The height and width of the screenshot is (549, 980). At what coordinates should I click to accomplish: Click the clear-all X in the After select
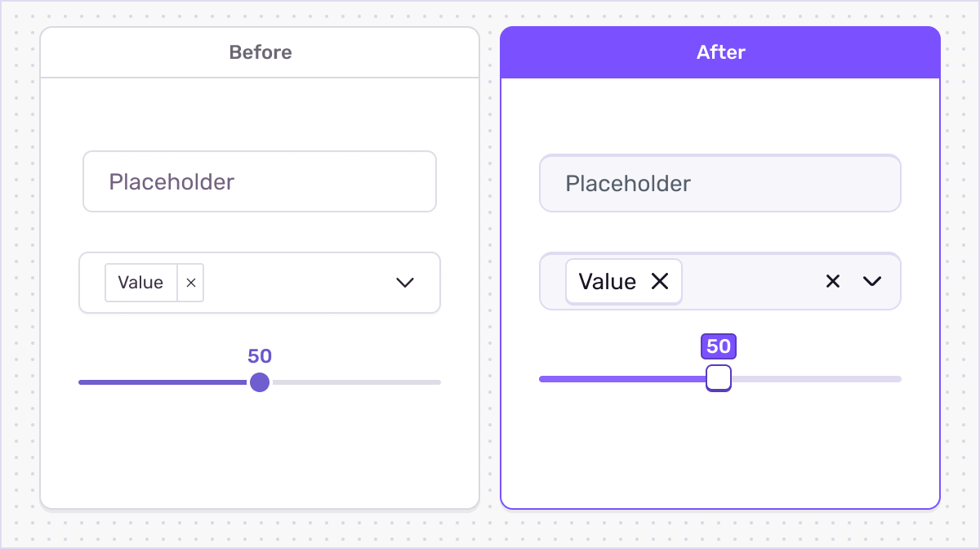point(832,281)
